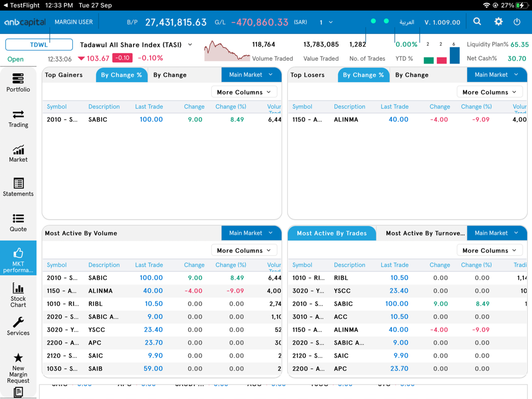532x399 pixels.
Task: Sort Top Losers by Change (%) column
Action: (476, 106)
